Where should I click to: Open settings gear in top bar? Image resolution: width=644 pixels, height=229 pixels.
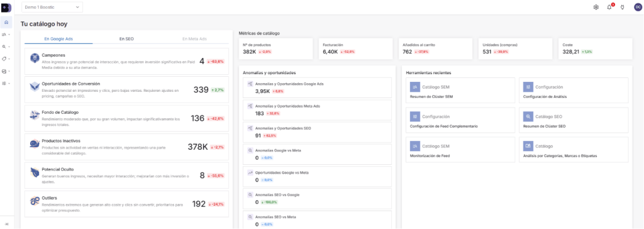point(596,7)
